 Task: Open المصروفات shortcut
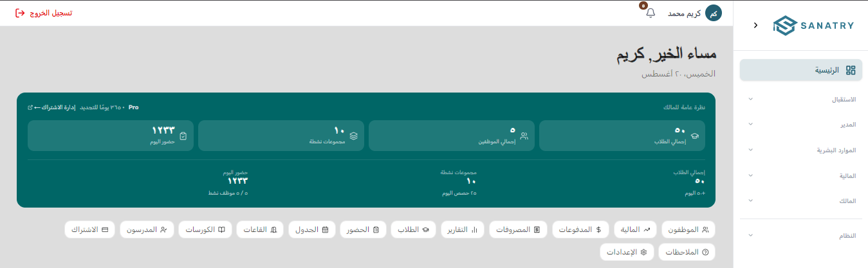pyautogui.click(x=519, y=229)
